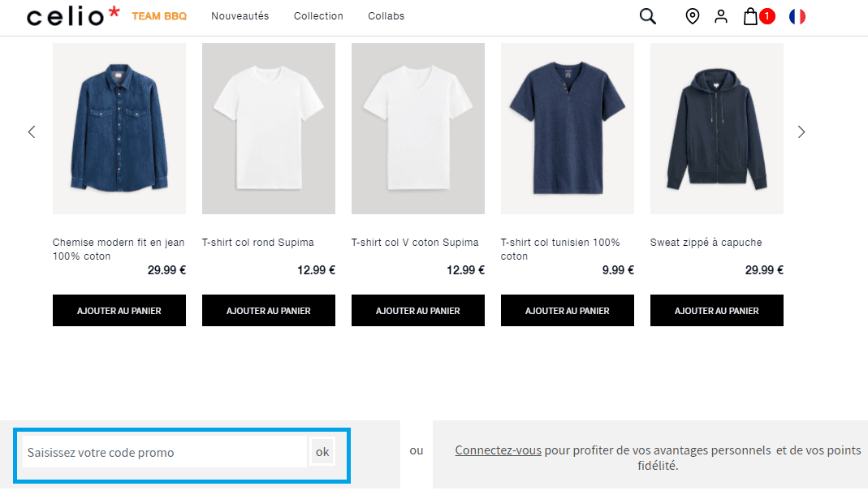
Task: Open the T-shirt col rond Supima photo
Action: click(268, 128)
